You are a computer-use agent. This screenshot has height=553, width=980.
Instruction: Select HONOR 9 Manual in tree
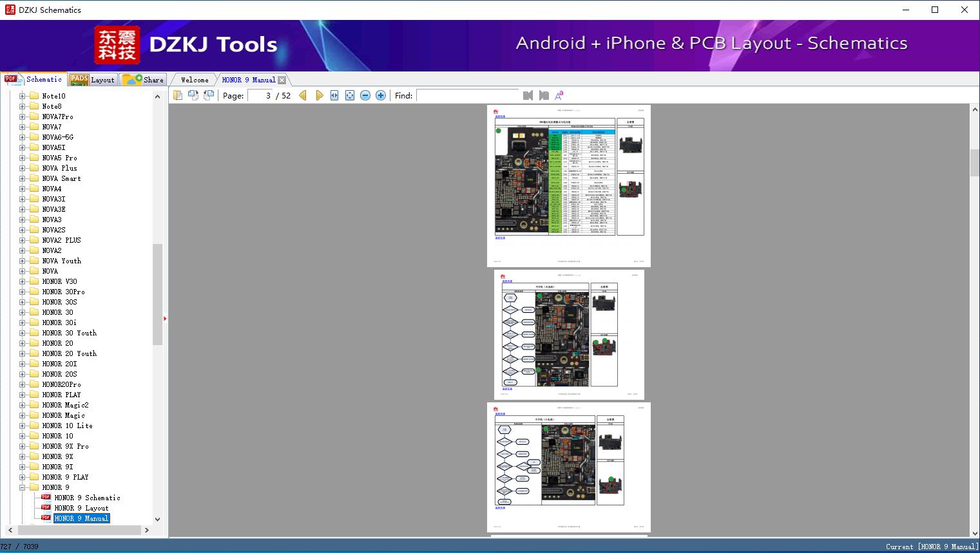click(x=81, y=518)
